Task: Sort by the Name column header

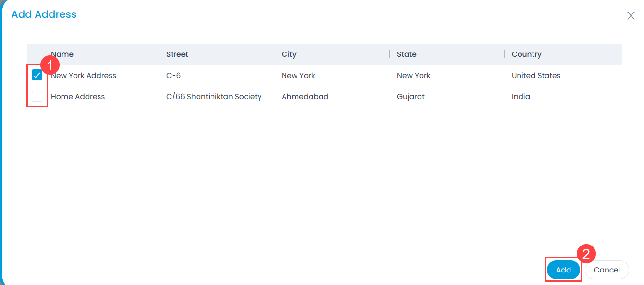Action: click(62, 54)
